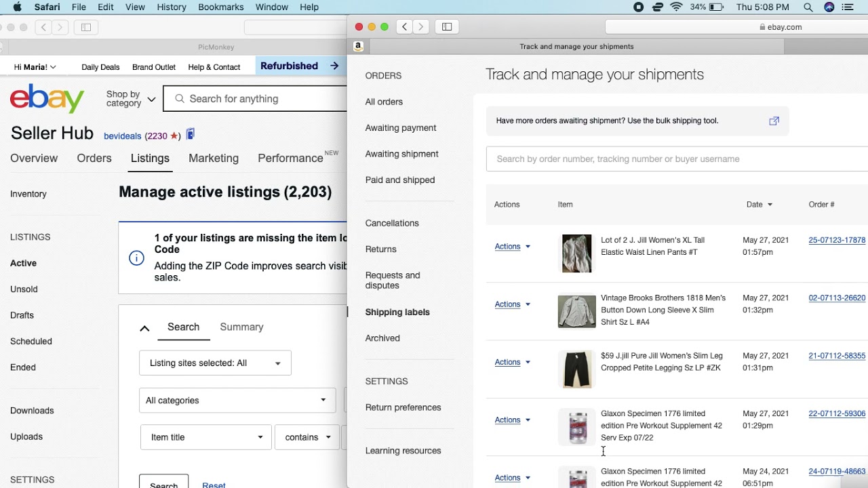Toggle sidebar in front Safari window
This screenshot has width=868, height=488.
[447, 26]
